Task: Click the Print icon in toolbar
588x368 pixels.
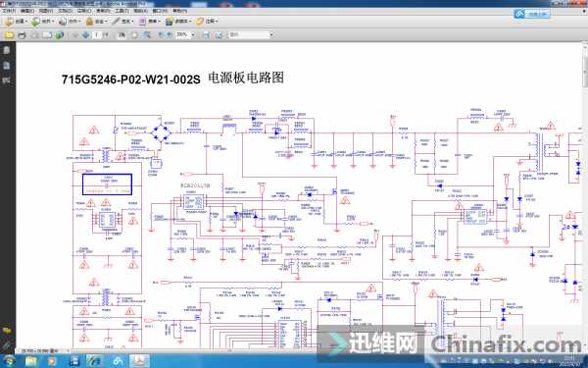Action: click(22, 35)
